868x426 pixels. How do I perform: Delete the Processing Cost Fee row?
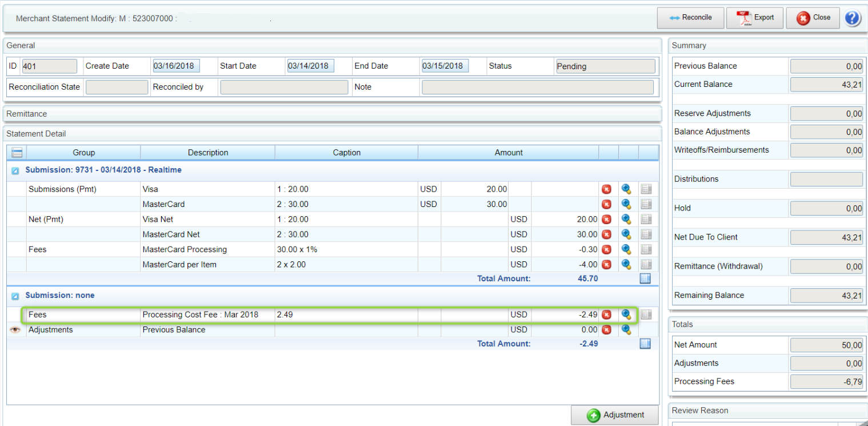[x=606, y=314]
